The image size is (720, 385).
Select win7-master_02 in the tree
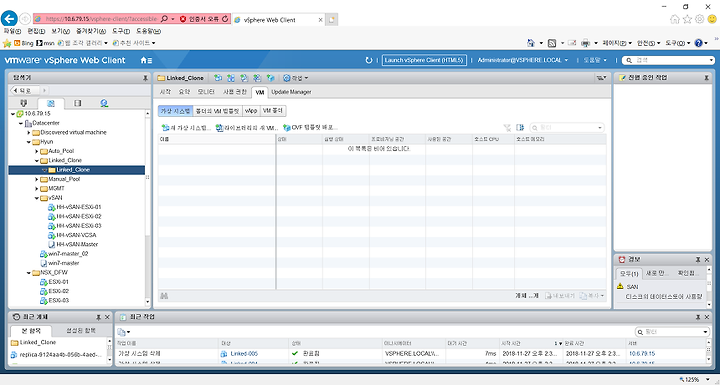click(x=64, y=254)
